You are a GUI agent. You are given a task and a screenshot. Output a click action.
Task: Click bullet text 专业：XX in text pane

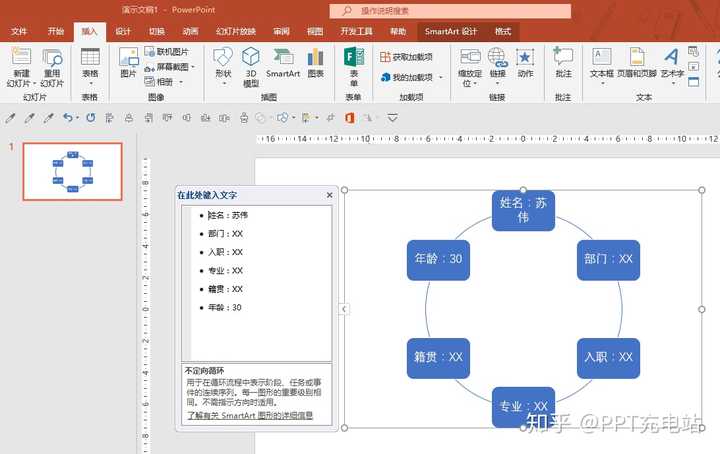pos(225,270)
